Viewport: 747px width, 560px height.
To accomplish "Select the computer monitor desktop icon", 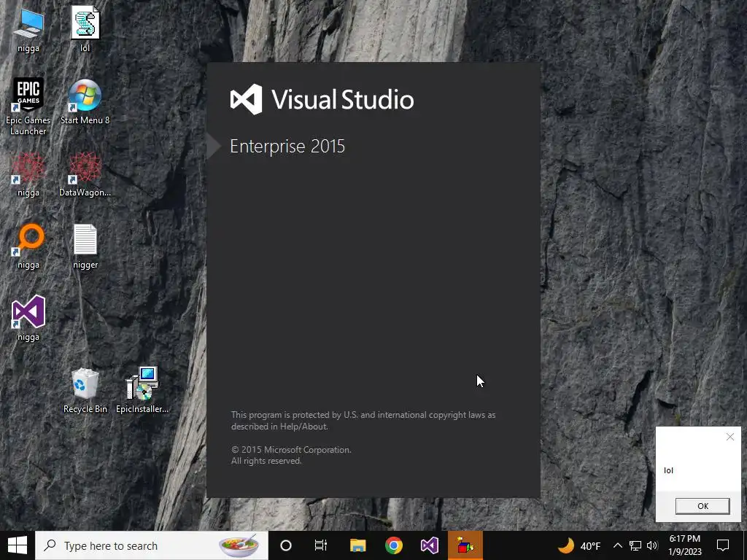I will click(x=28, y=29).
